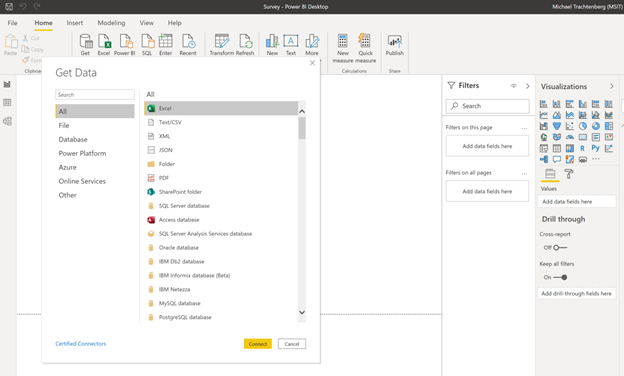Open Filters on this page options ellipsis
The width and height of the screenshot is (624, 376).
[x=524, y=128]
